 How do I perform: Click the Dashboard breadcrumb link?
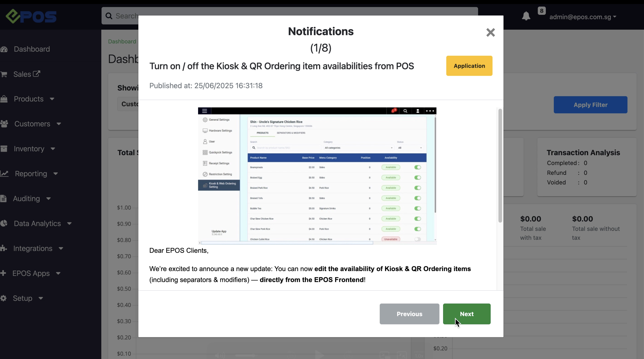[x=122, y=41]
